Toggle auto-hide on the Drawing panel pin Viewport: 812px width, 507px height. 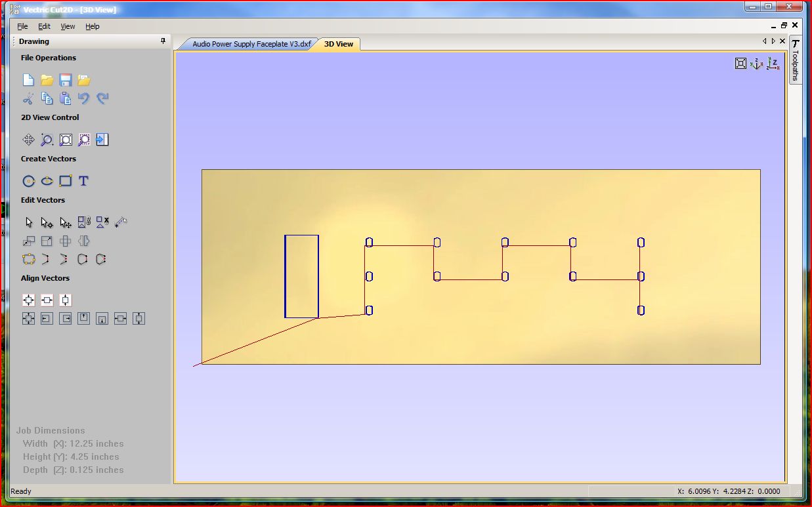162,41
